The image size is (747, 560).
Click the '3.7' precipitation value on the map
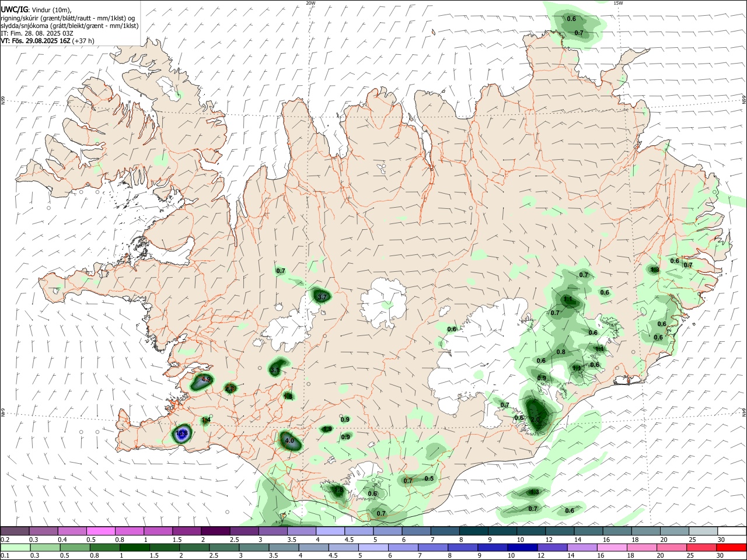click(322, 297)
